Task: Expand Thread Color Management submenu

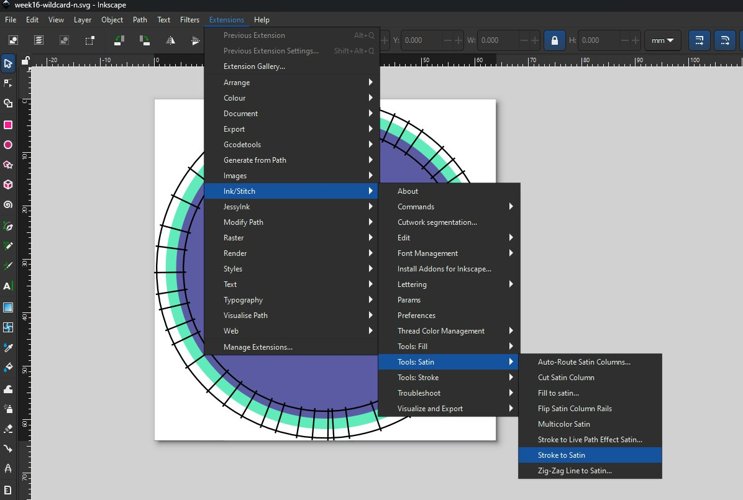Action: [x=449, y=331]
